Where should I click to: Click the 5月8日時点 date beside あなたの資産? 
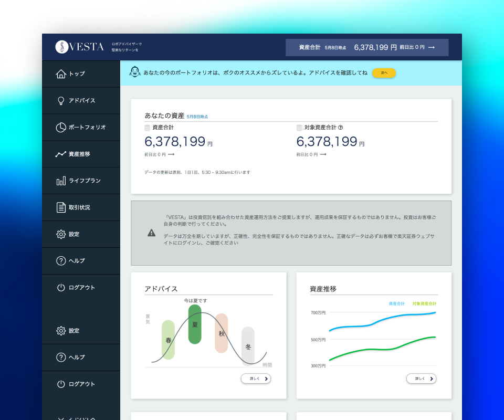(x=197, y=117)
